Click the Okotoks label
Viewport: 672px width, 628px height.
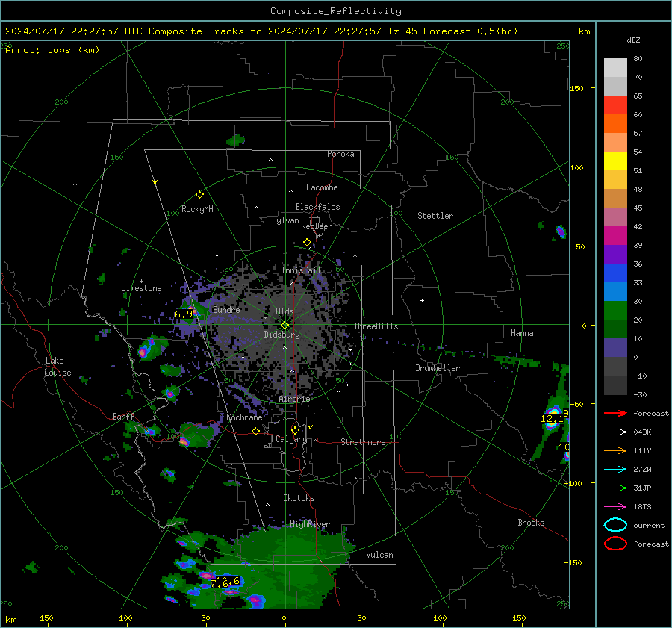(x=299, y=498)
